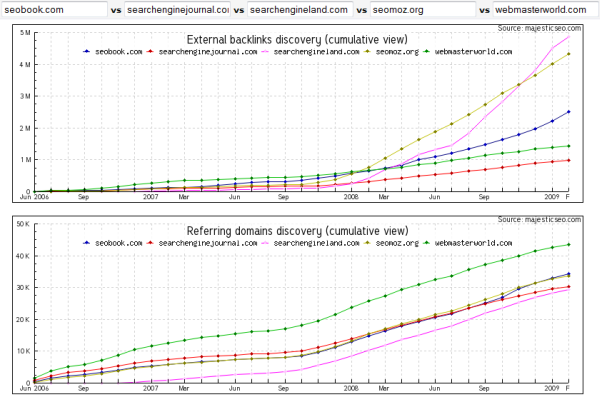Click the final webmasterworld.com point on referring domains chart
The image size is (600, 397).
pyautogui.click(x=569, y=245)
